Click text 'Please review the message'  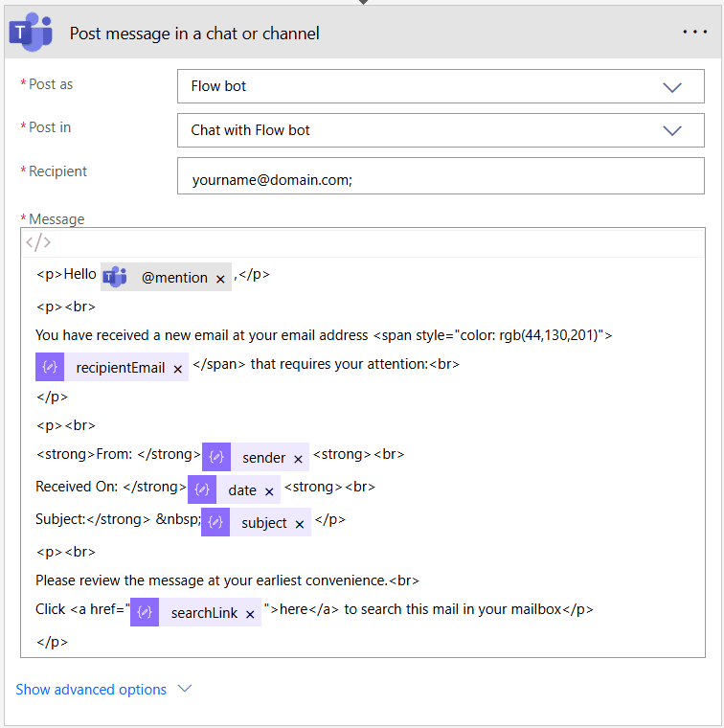(121, 580)
